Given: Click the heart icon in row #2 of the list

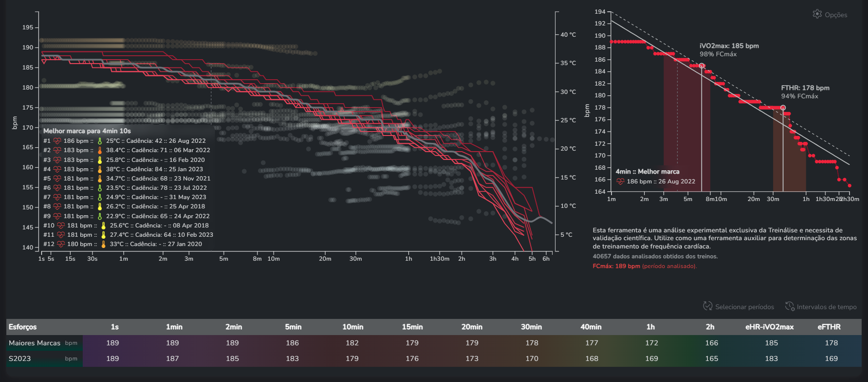Looking at the screenshot, I should tap(57, 150).
